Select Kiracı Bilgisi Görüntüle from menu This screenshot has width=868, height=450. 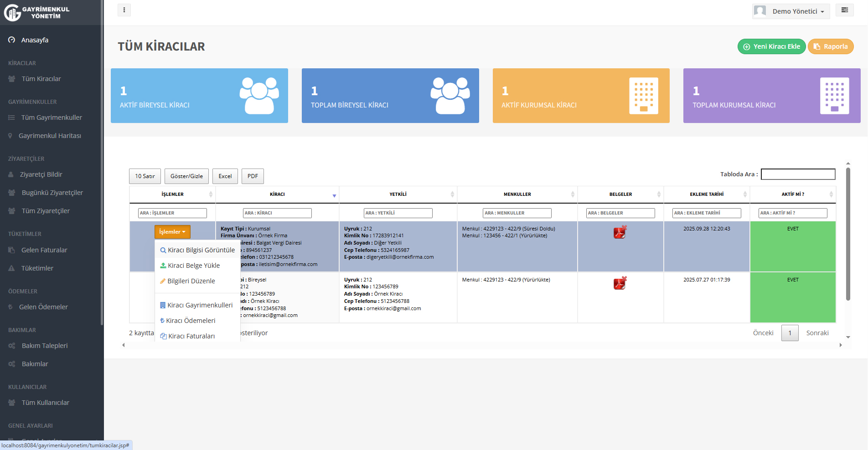[197, 250]
